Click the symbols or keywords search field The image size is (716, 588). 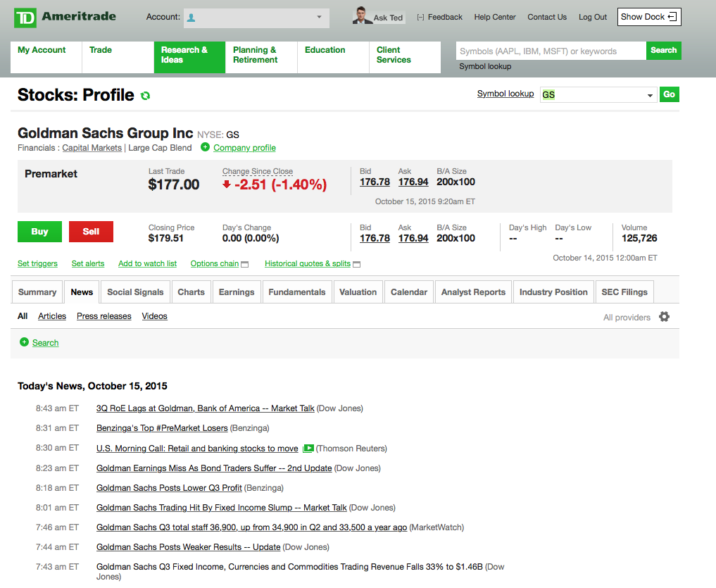(551, 51)
